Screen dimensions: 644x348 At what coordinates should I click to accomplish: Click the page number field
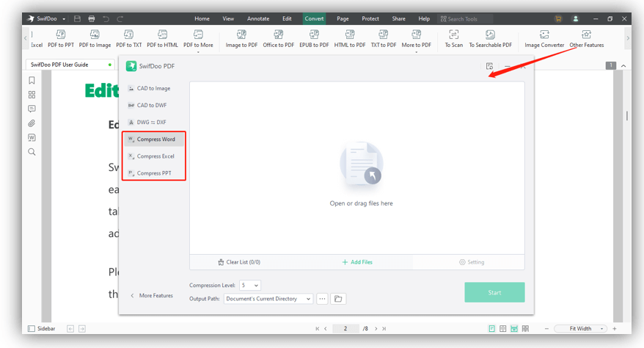pyautogui.click(x=345, y=329)
